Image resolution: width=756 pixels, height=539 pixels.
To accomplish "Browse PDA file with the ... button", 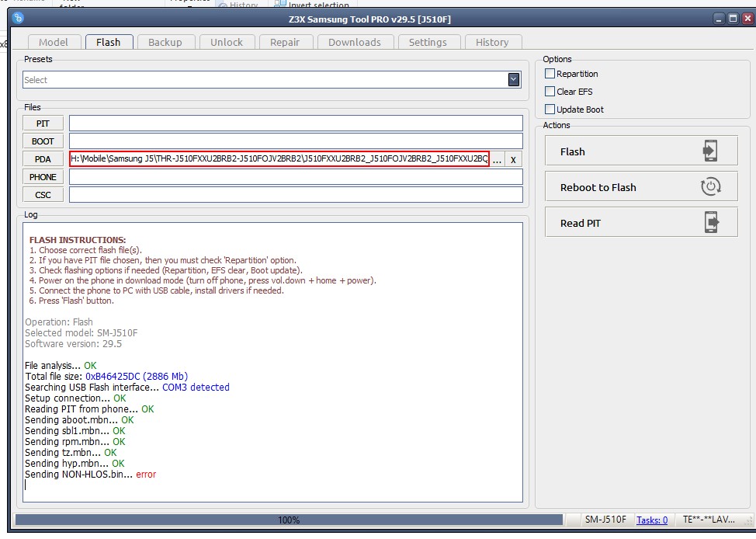I will (x=497, y=159).
